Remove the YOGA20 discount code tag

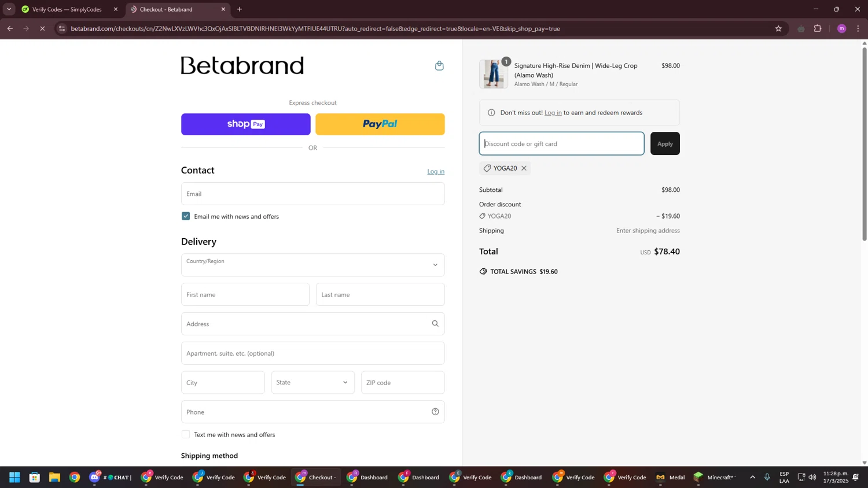[524, 168]
